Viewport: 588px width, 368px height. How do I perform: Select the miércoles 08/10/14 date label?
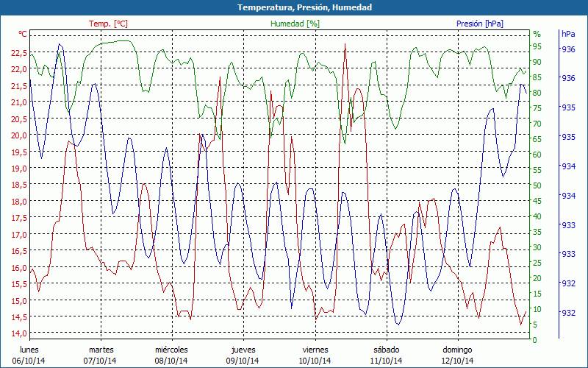pos(171,355)
